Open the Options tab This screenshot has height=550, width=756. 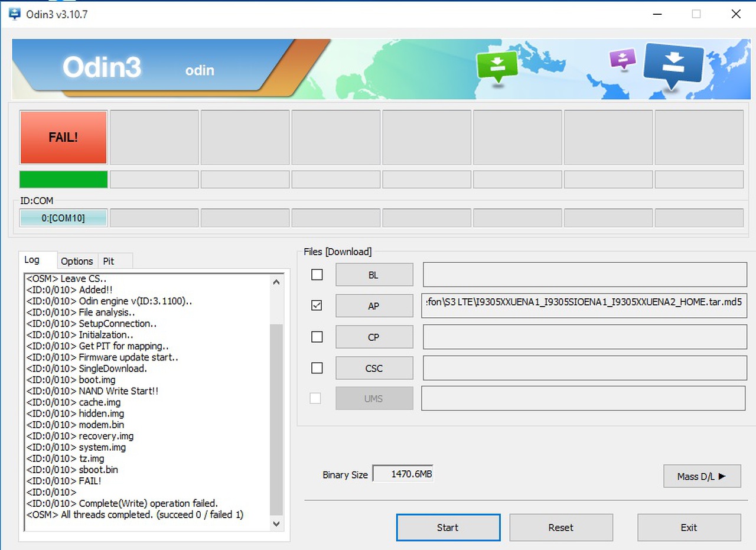[77, 261]
